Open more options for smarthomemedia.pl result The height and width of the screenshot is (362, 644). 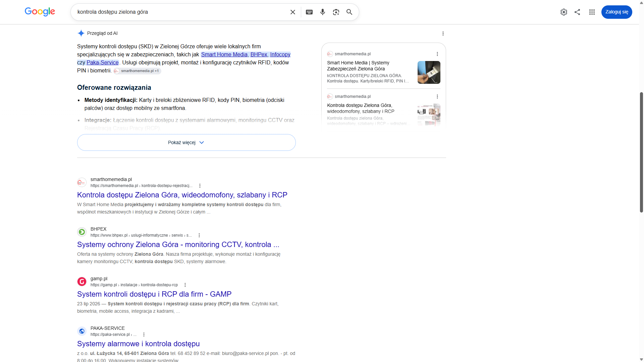click(200, 186)
